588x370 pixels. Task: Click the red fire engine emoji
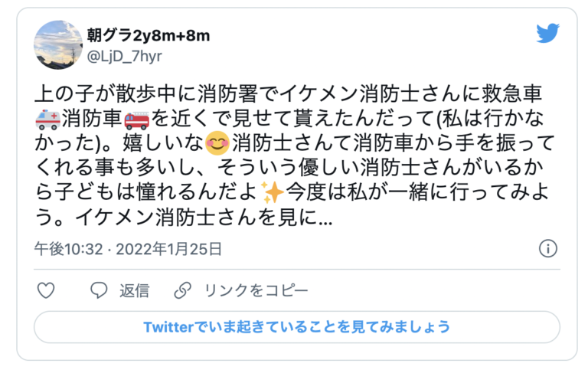pyautogui.click(x=137, y=120)
